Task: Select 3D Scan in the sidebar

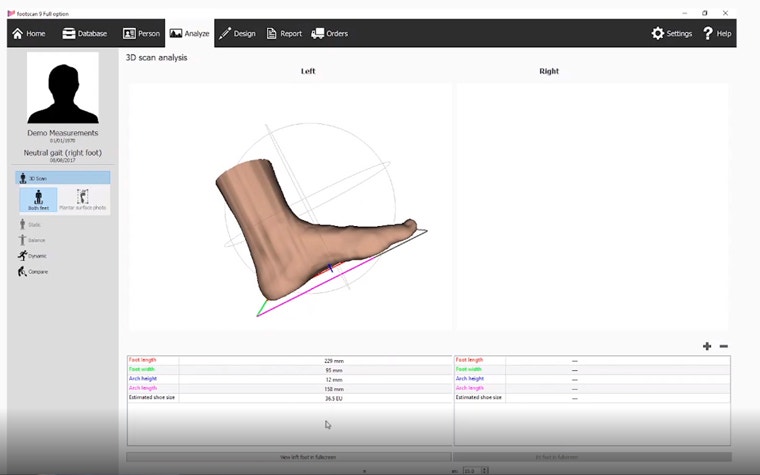Action: click(63, 178)
